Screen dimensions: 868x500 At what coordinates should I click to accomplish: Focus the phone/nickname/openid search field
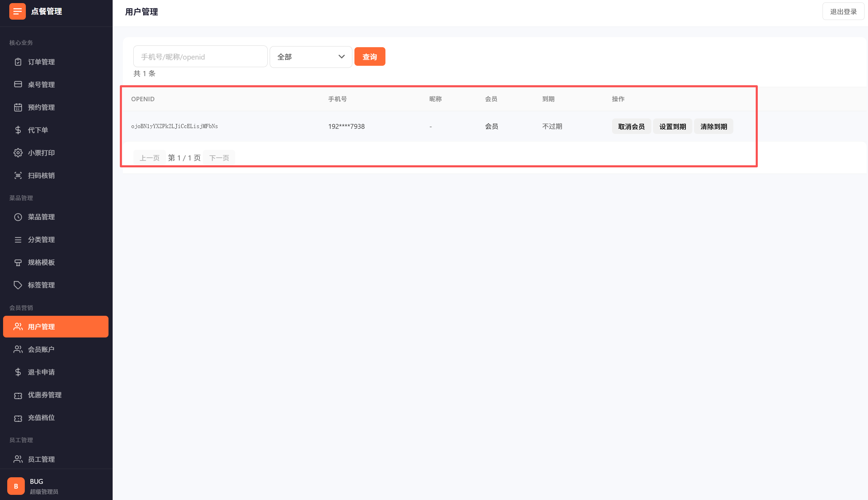tap(200, 57)
